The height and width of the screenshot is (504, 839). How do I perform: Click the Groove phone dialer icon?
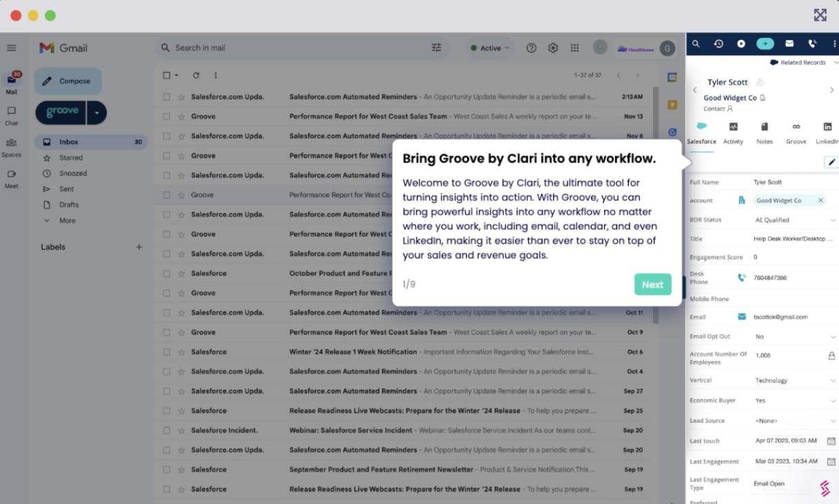(x=812, y=43)
